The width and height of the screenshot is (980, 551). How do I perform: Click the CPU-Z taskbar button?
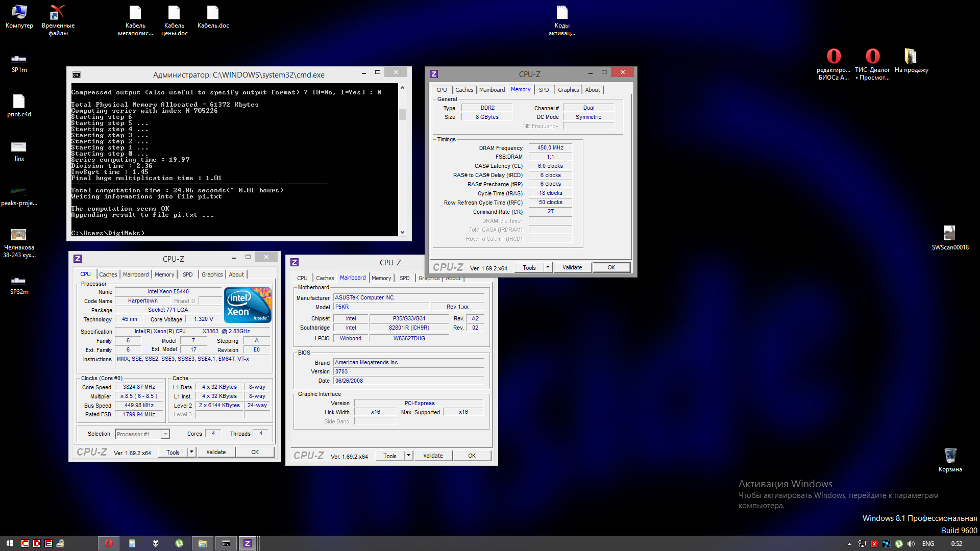pos(248,543)
